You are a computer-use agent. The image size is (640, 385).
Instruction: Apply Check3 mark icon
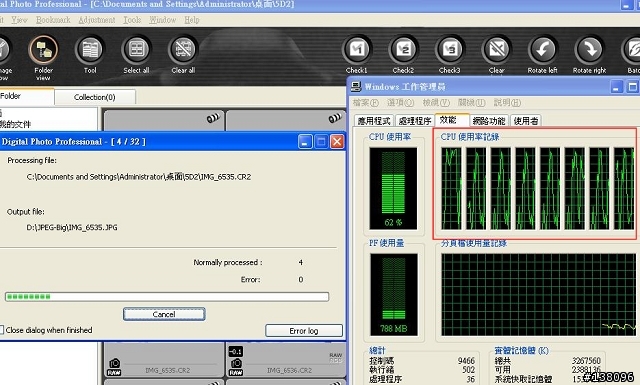click(450, 49)
